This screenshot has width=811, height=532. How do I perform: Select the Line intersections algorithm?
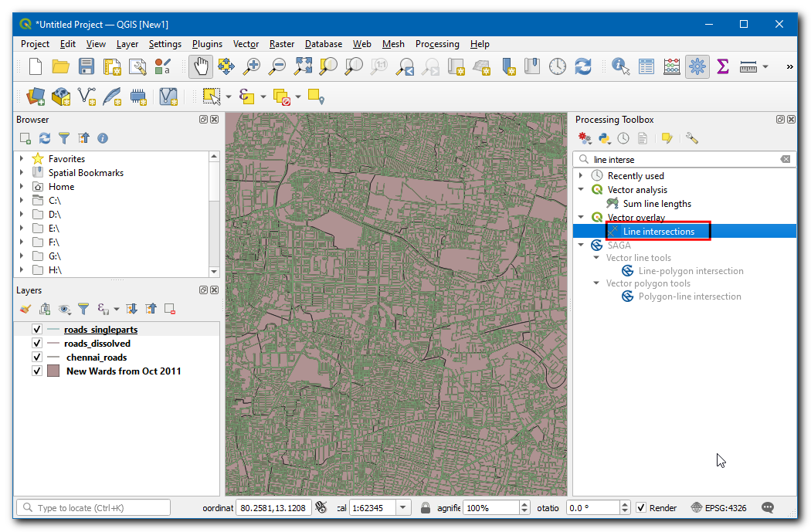658,232
